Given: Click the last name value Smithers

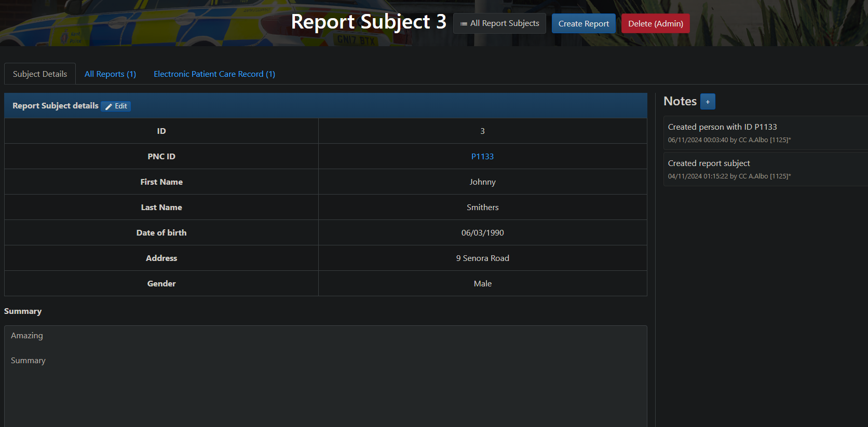Looking at the screenshot, I should coord(482,208).
